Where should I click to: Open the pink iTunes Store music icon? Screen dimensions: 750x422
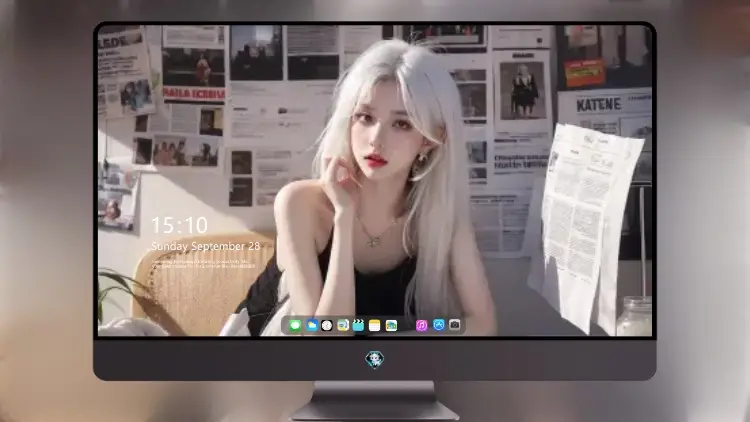coord(422,326)
